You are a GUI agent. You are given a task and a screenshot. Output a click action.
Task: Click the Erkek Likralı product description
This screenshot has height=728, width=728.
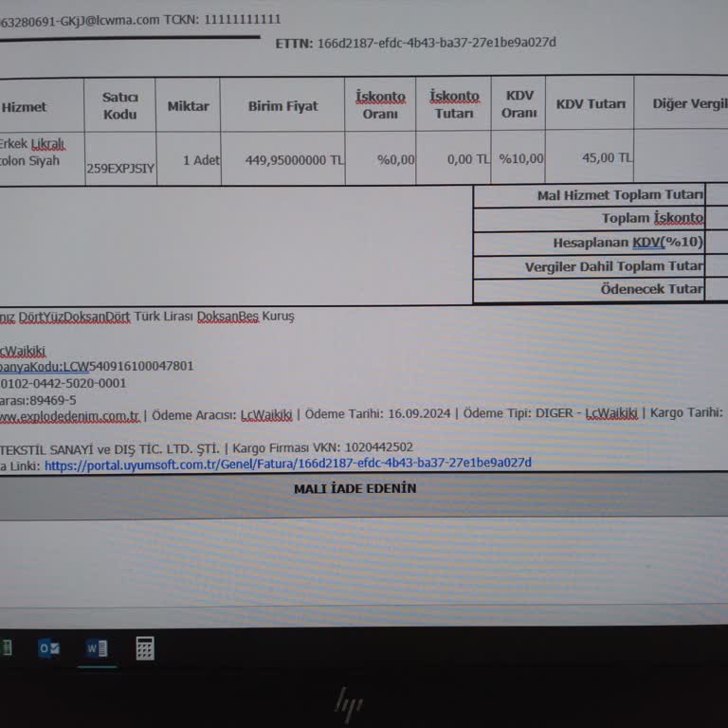tap(32, 153)
